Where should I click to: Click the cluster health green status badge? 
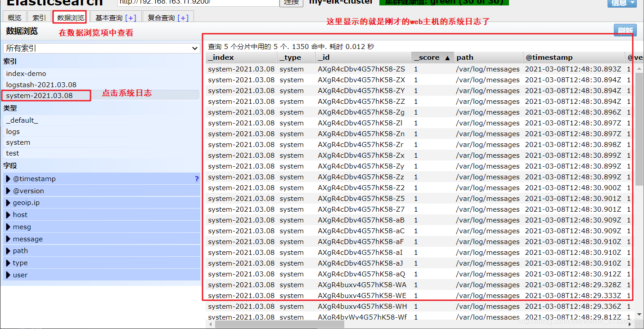(444, 2)
